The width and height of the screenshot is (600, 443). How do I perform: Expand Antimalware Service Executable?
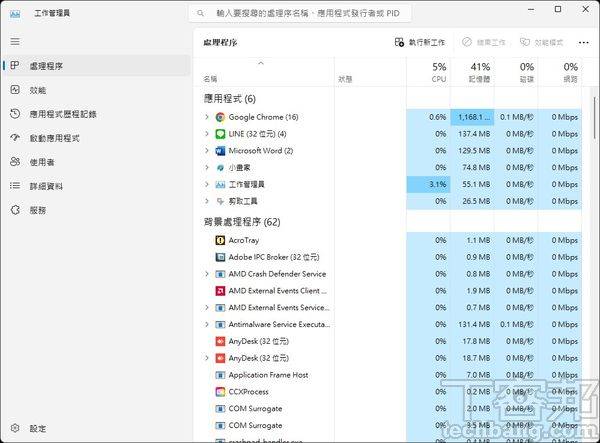pyautogui.click(x=207, y=324)
